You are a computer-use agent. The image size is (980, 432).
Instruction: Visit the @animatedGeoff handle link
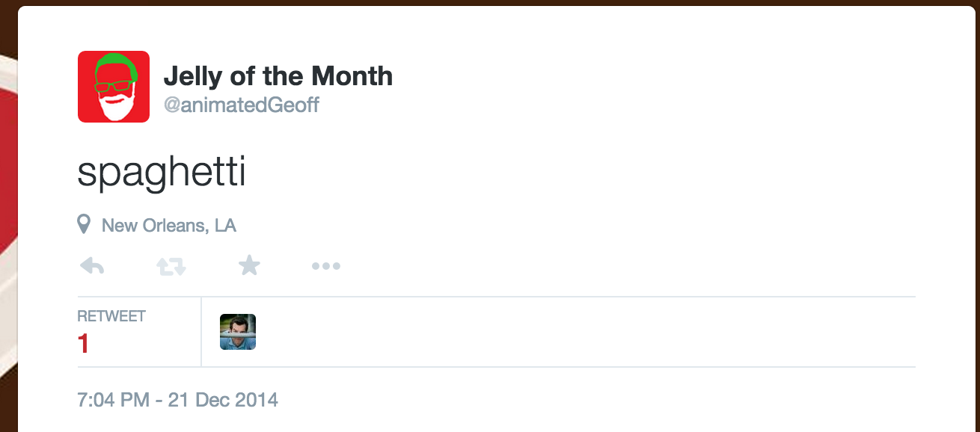(x=242, y=105)
